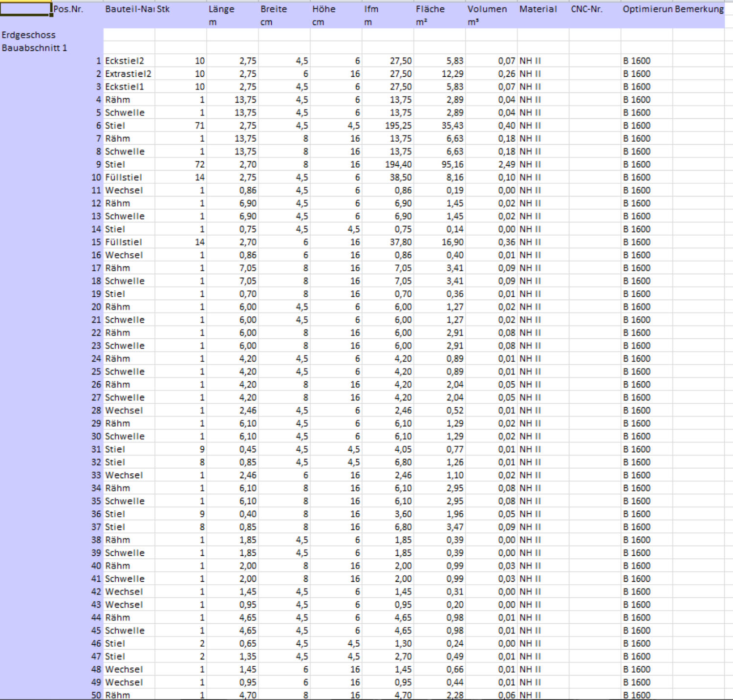The image size is (733, 700).
Task: Select the 3,60 lfm value
Action: (388, 514)
